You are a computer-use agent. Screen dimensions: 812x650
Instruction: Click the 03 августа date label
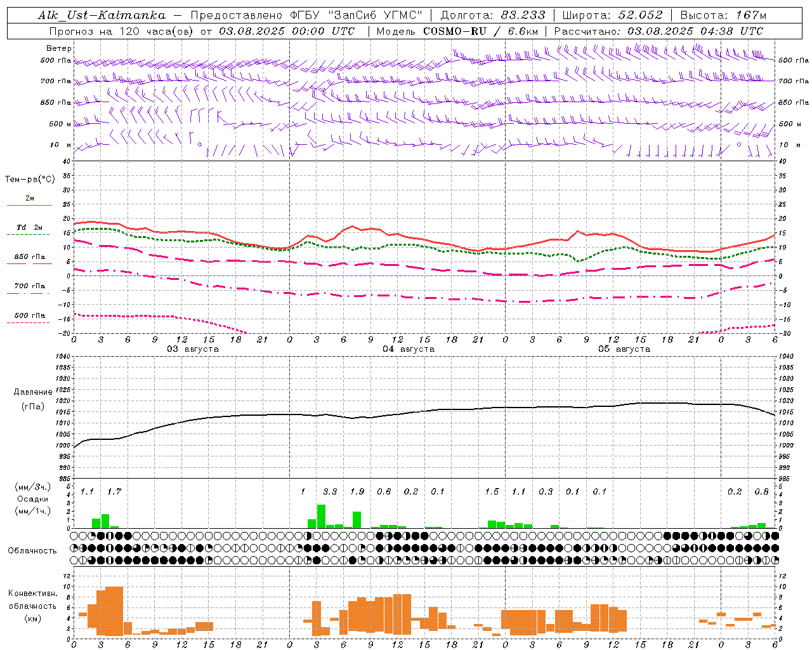click(193, 349)
